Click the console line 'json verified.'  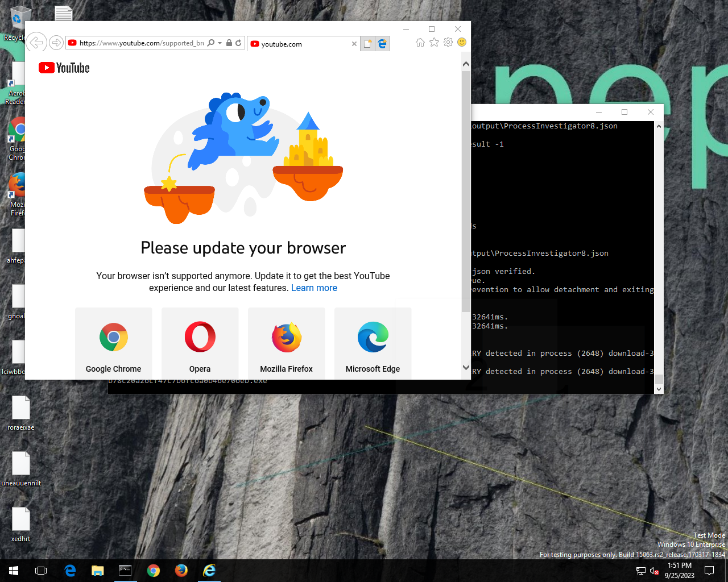[x=503, y=272]
